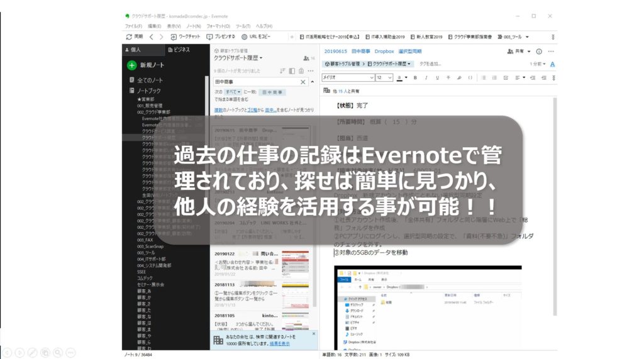The height and width of the screenshot is (359, 644).
Task: Apply underline formatting
Action: (438, 77)
